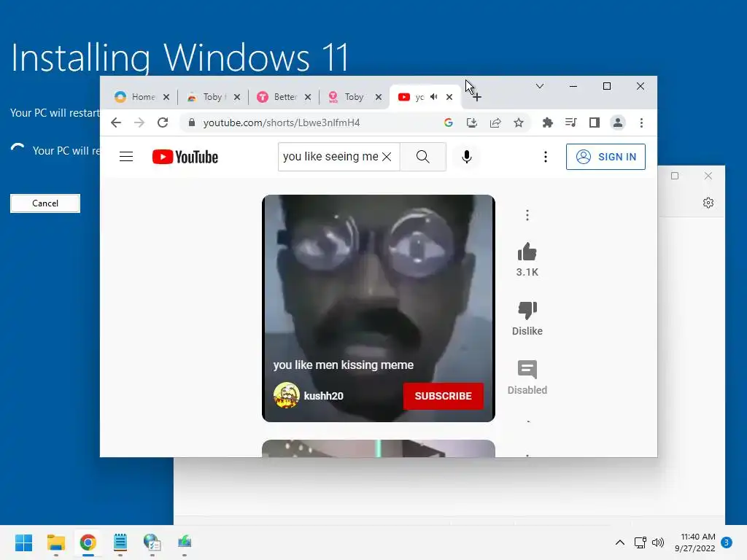Screen dimensions: 747x560
Task: Mute the YouTube tab audio icon
Action: [434, 97]
